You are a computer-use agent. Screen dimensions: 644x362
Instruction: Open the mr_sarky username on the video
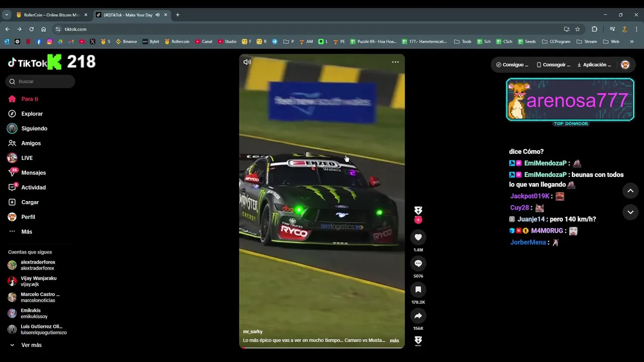[253, 332]
